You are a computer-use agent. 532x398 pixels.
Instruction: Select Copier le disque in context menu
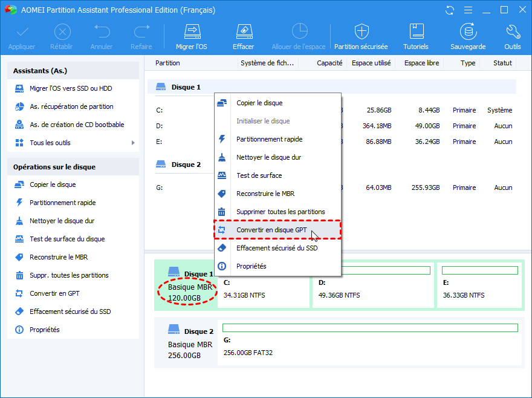[259, 103]
